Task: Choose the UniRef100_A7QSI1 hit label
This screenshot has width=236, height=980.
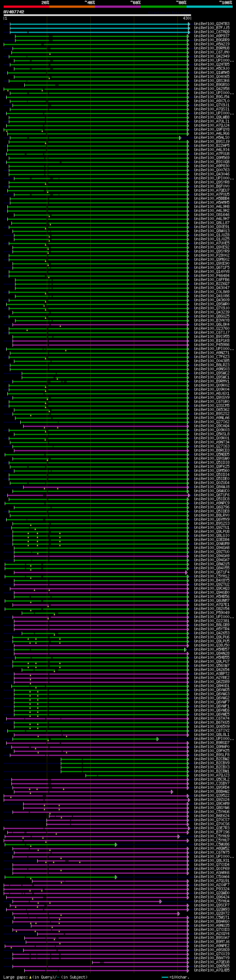Action: 212,109
